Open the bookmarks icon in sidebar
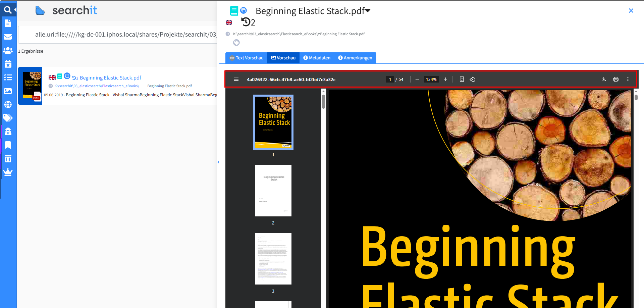The image size is (644, 308). point(8,145)
